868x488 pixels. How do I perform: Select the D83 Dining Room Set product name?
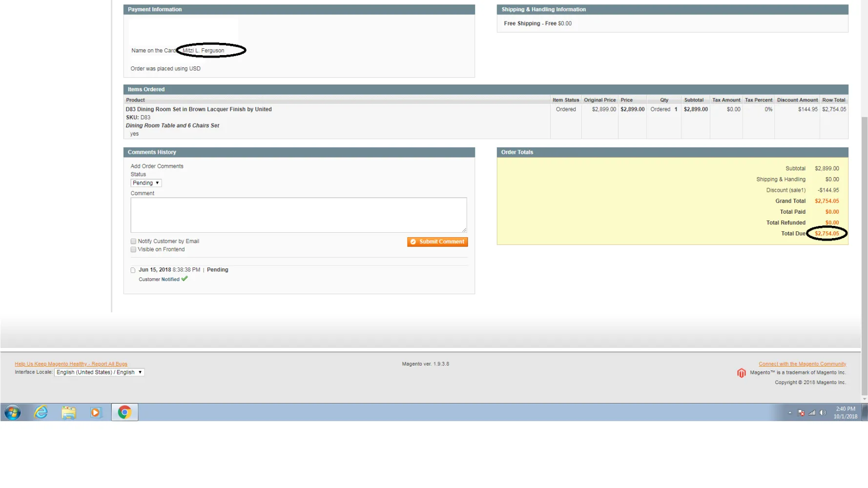pos(199,109)
